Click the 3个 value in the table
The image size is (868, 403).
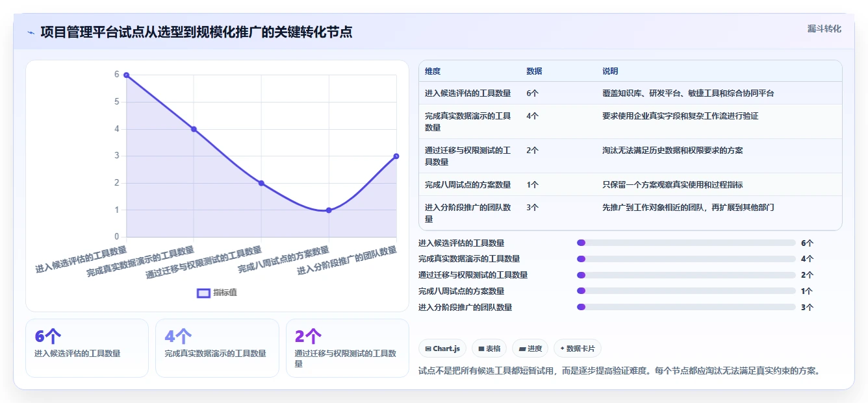pyautogui.click(x=532, y=208)
